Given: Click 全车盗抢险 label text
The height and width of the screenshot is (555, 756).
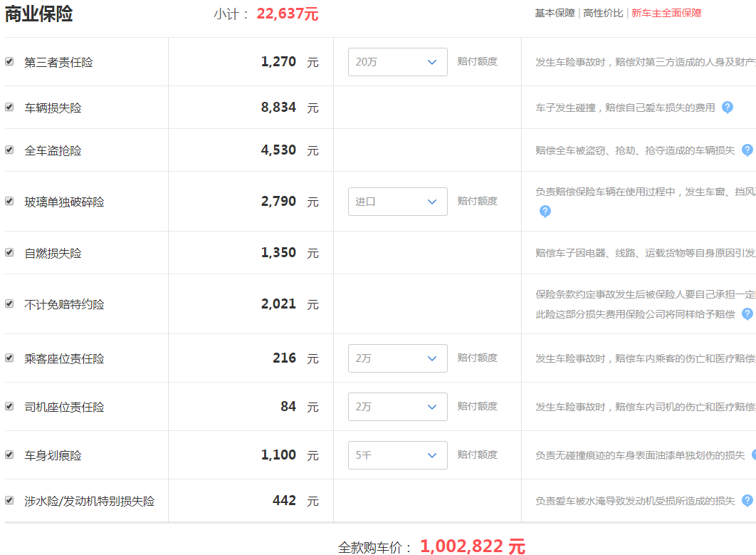Looking at the screenshot, I should click(53, 150).
